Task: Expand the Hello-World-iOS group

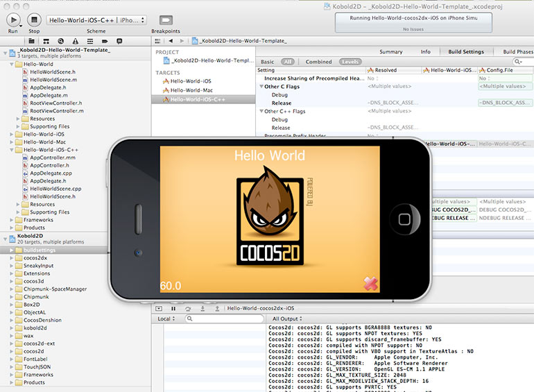Action: tap(12, 134)
